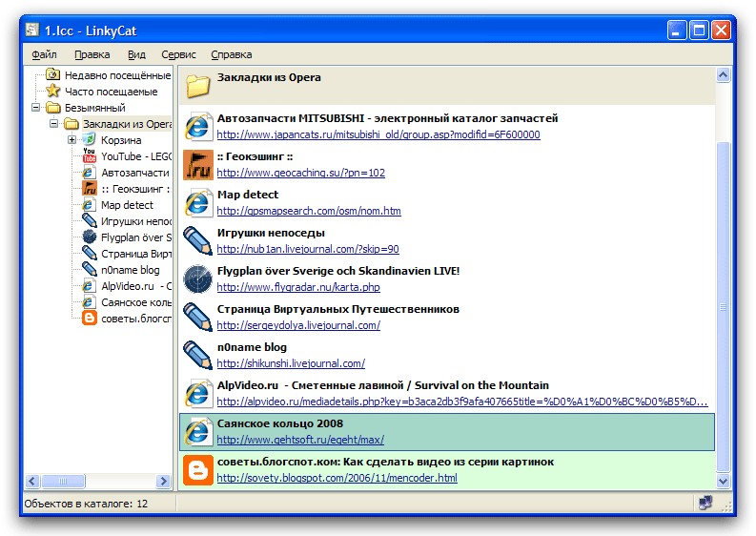Open the Вид menu
The width and height of the screenshot is (756, 536).
pyautogui.click(x=136, y=54)
